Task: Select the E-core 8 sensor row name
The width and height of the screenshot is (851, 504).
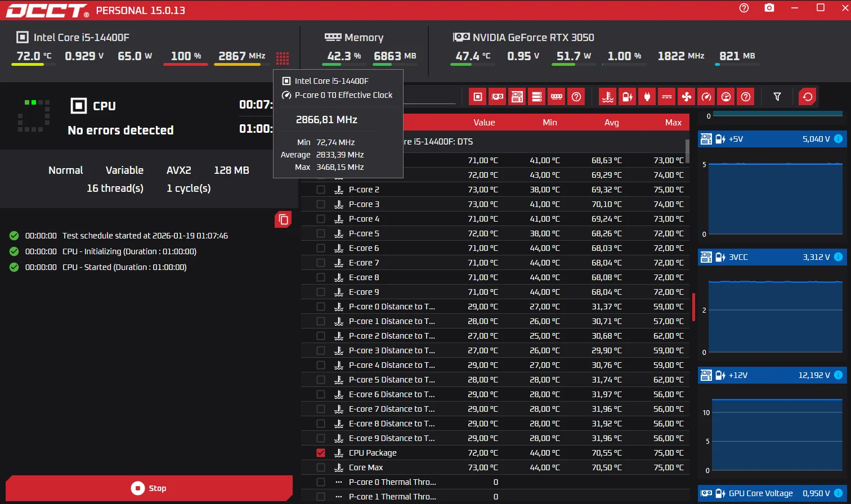Action: (364, 277)
